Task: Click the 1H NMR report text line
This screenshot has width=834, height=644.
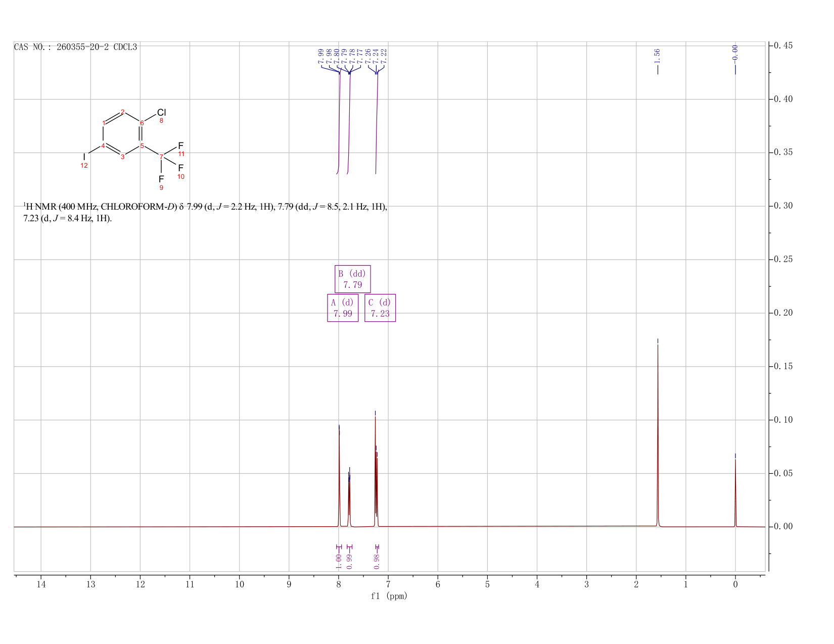Action: tap(205, 207)
